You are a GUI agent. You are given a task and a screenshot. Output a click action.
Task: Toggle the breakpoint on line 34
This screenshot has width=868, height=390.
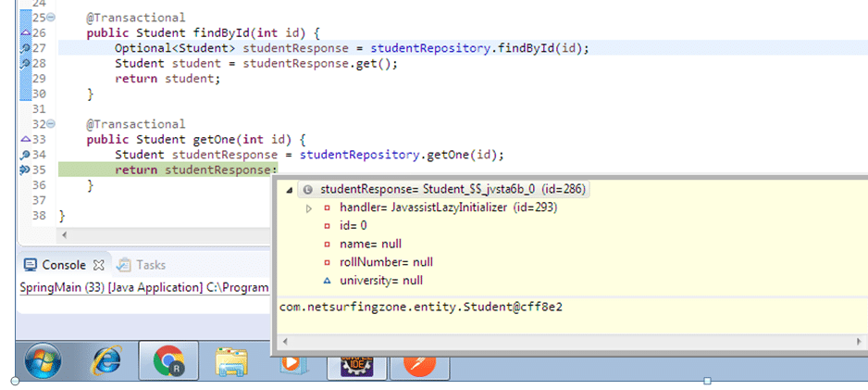click(24, 155)
